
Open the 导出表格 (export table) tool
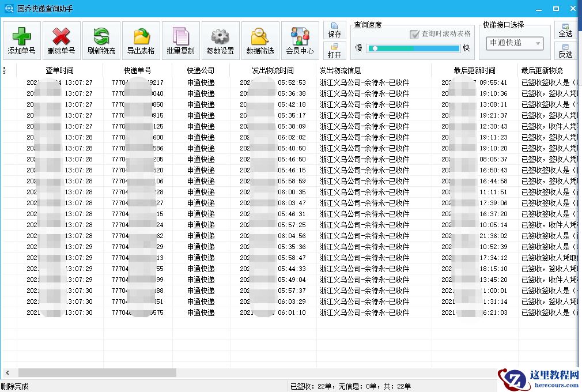pyautogui.click(x=140, y=40)
